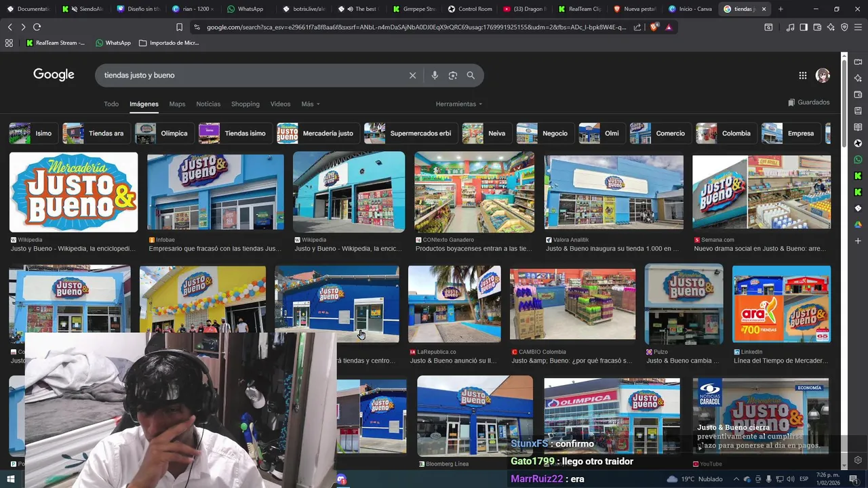The width and height of the screenshot is (868, 488).
Task: Switch to the Videos tab
Action: click(280, 104)
